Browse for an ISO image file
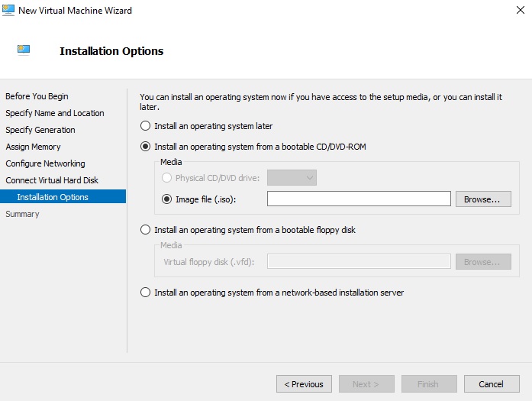 point(483,199)
